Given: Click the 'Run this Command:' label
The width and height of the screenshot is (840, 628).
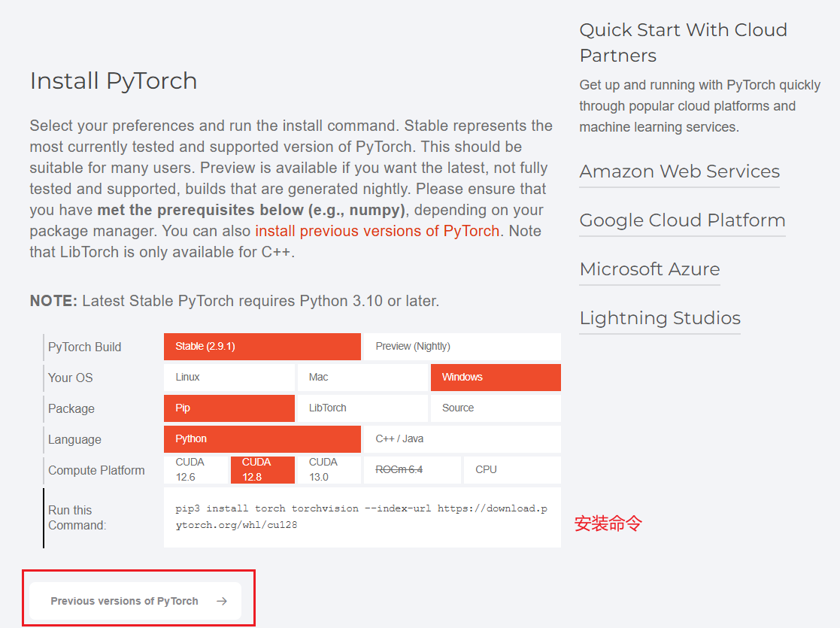Looking at the screenshot, I should click(77, 517).
